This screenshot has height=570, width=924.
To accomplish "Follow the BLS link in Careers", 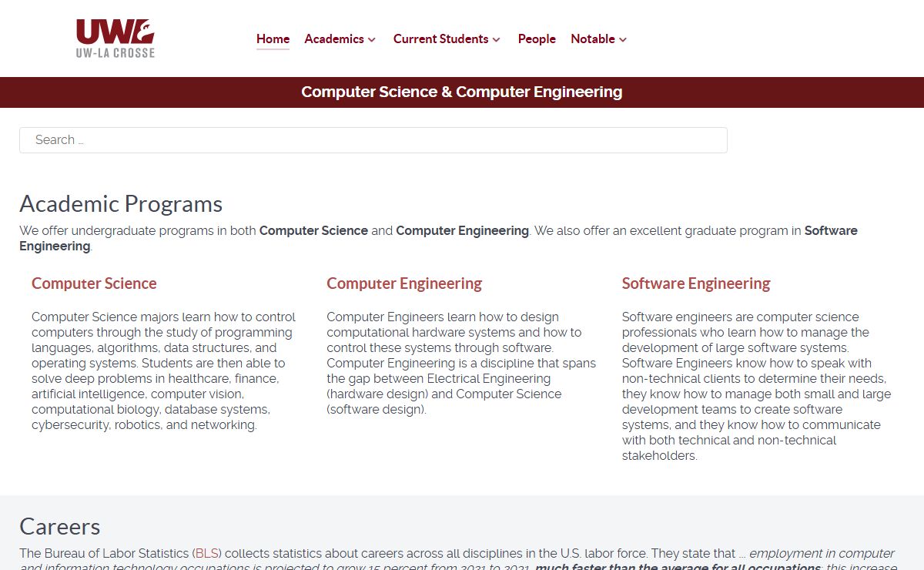I will (x=207, y=553).
